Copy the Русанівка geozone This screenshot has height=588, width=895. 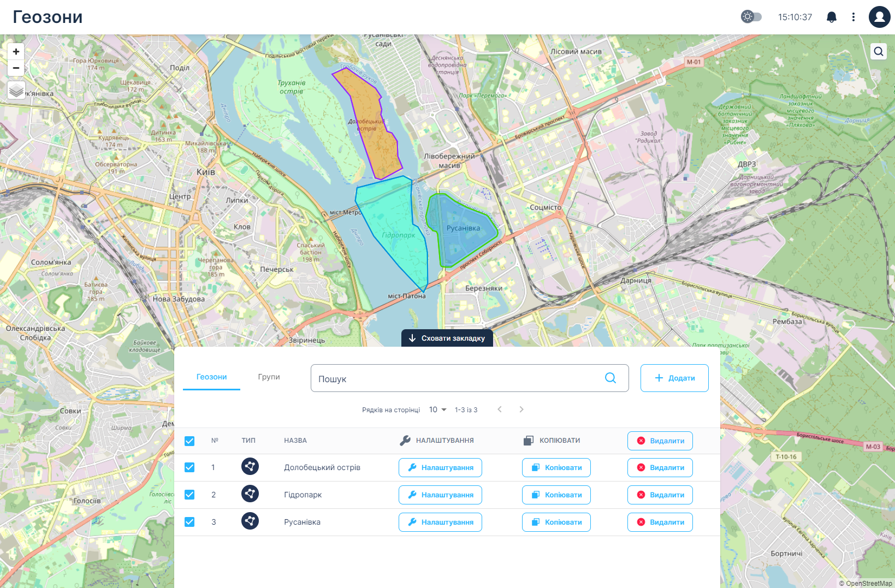pos(556,522)
